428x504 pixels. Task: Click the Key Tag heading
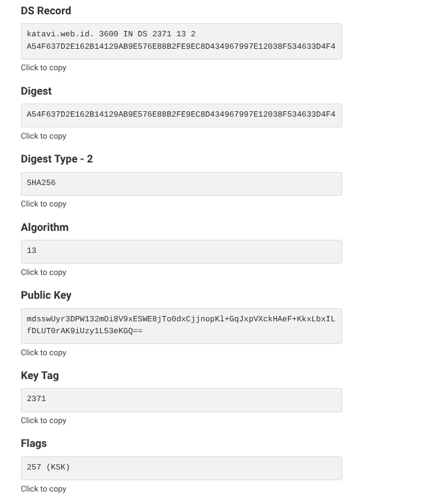click(x=39, y=375)
